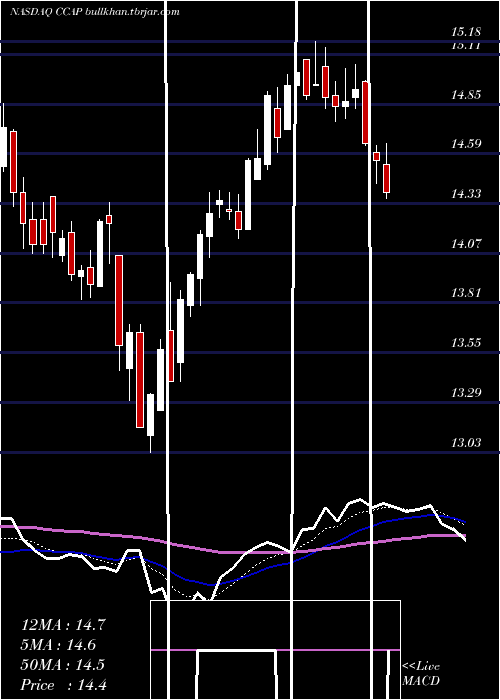Click the 13.03 price axis label

click(x=466, y=442)
